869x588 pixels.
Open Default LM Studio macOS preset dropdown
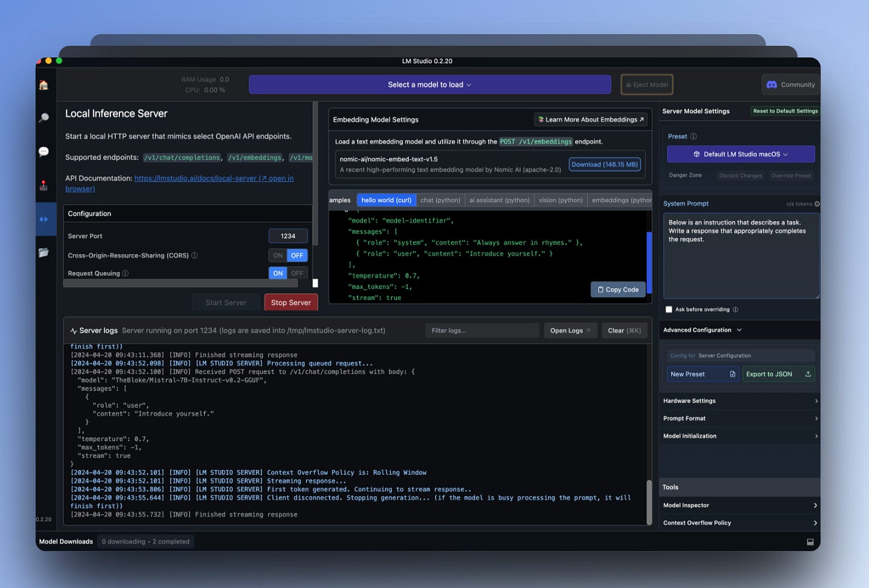[741, 154]
